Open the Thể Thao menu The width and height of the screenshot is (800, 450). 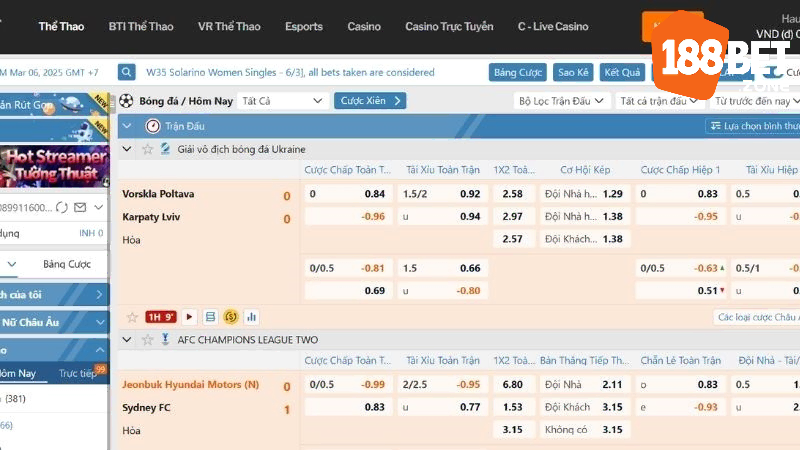tap(61, 27)
